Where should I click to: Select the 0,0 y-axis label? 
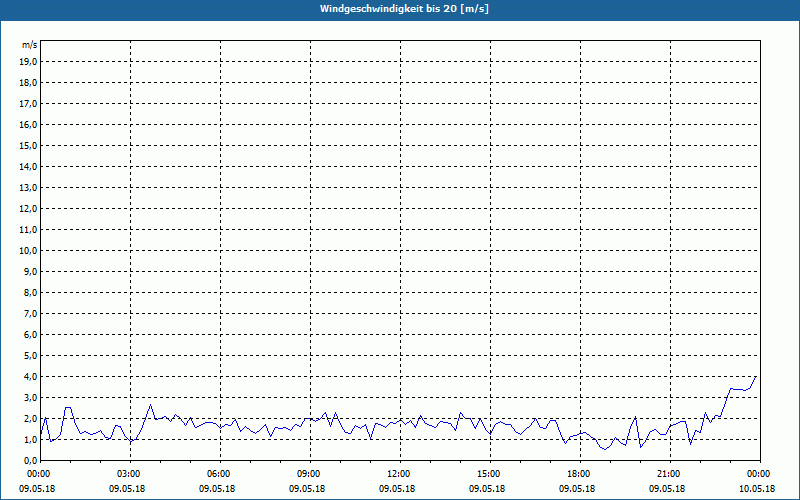32,460
